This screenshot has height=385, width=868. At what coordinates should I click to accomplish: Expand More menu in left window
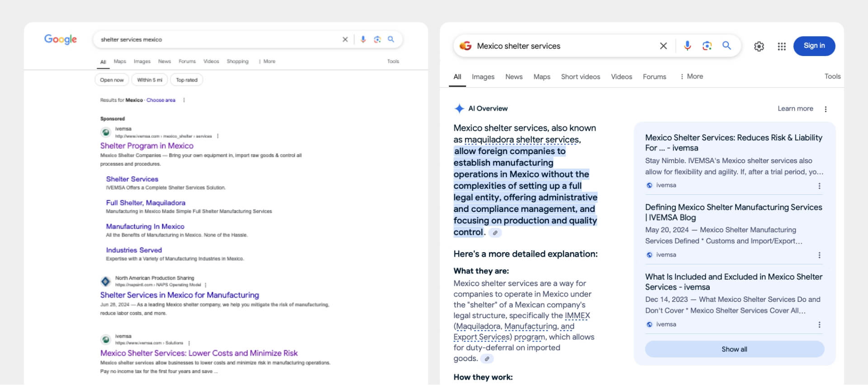pos(267,61)
